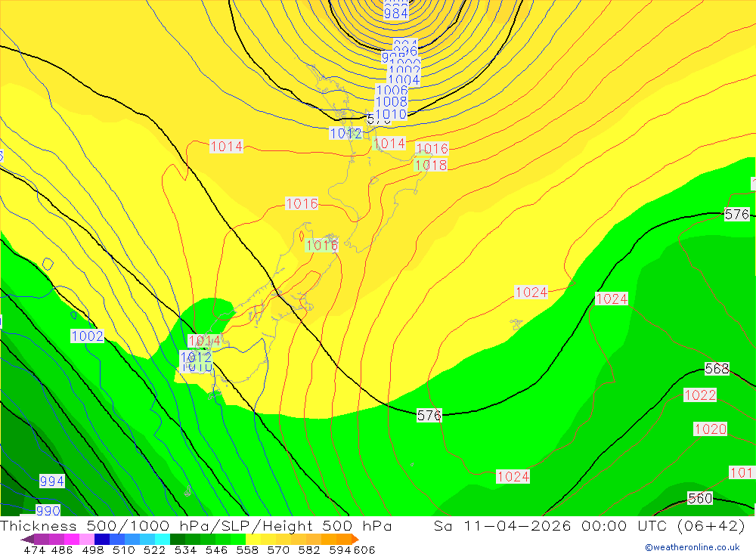Viewport: 756px width, 554px height.
Task: Pick the cyan swatch in the thickness legend
Action: pos(163,539)
